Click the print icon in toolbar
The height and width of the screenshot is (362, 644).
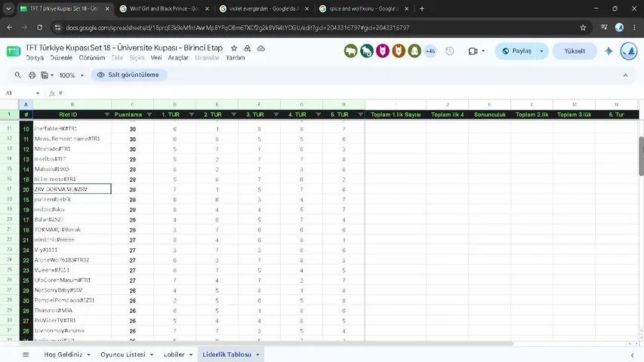pyautogui.click(x=32, y=75)
